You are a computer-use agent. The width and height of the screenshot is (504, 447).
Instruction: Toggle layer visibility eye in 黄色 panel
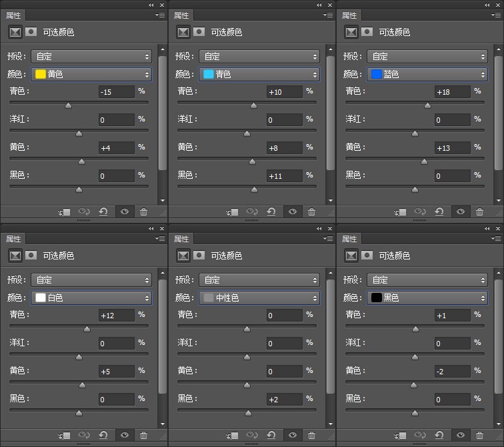(125, 211)
